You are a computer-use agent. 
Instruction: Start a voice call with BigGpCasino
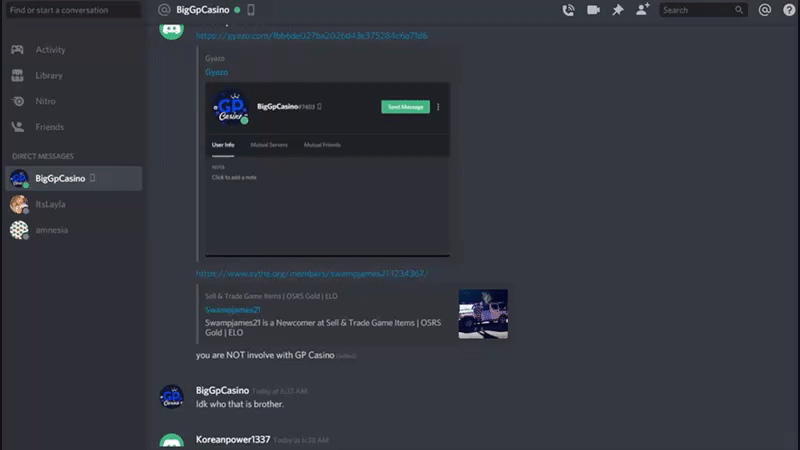pos(568,10)
